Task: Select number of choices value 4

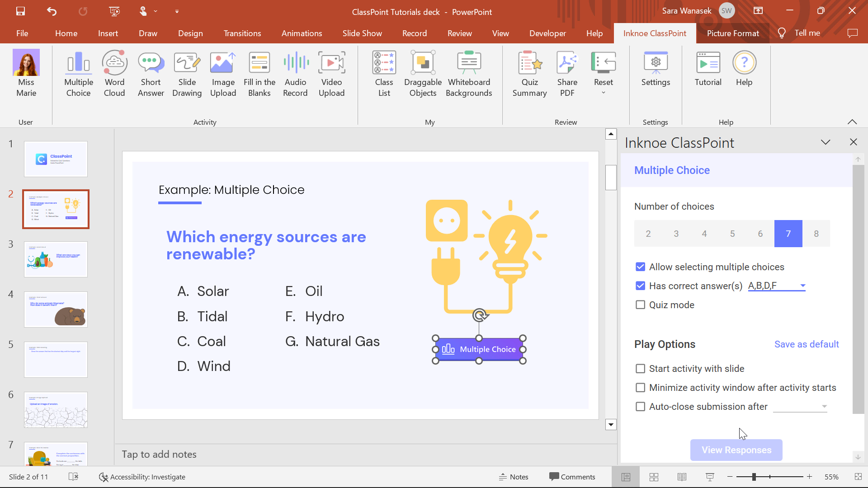Action: click(x=704, y=234)
